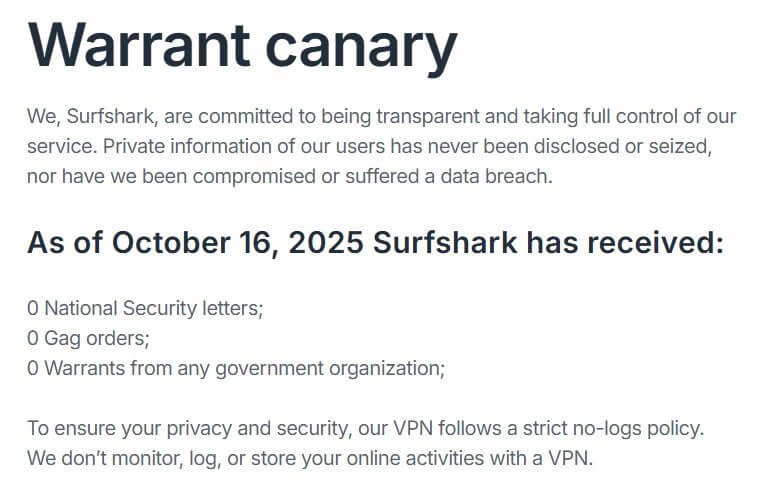Image resolution: width=762 pixels, height=482 pixels.
Task: Click the "0 National Security letters;" line
Action: click(145, 308)
